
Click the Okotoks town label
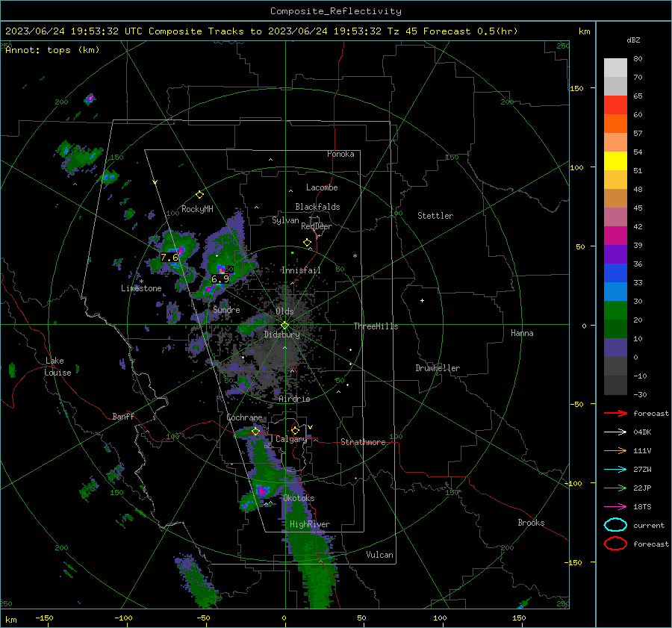point(299,498)
